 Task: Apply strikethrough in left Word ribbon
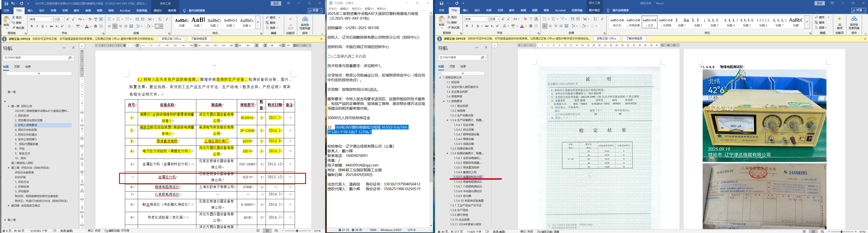(51, 26)
